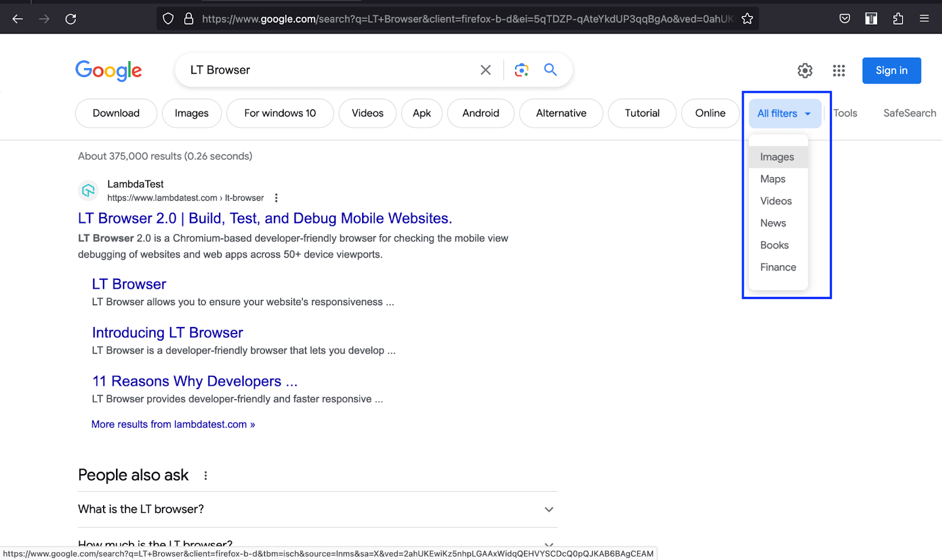Toggle the SafeSearch setting
The image size is (942, 560).
click(x=909, y=113)
